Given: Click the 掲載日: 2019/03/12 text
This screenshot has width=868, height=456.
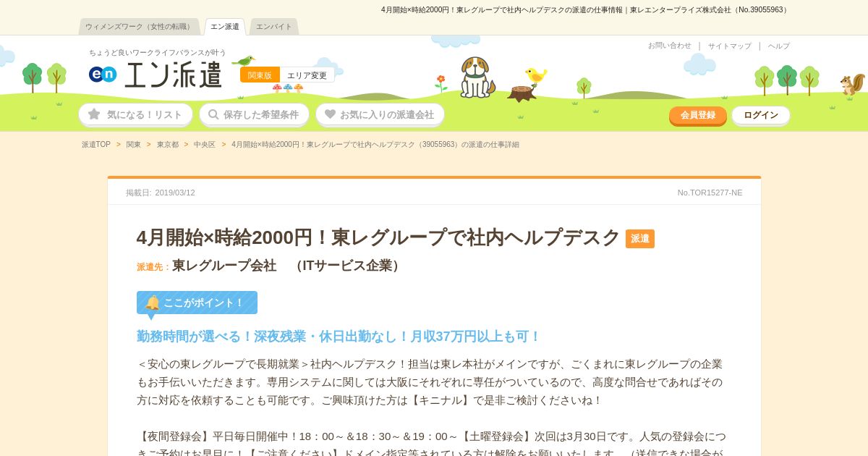Looking at the screenshot, I should pos(161,193).
